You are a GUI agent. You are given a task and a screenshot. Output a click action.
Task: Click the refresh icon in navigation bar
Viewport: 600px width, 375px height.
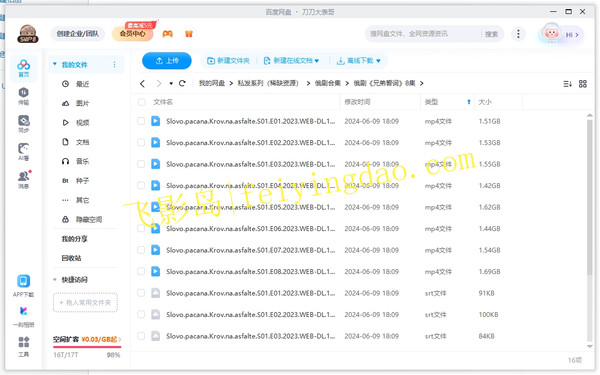click(x=182, y=83)
